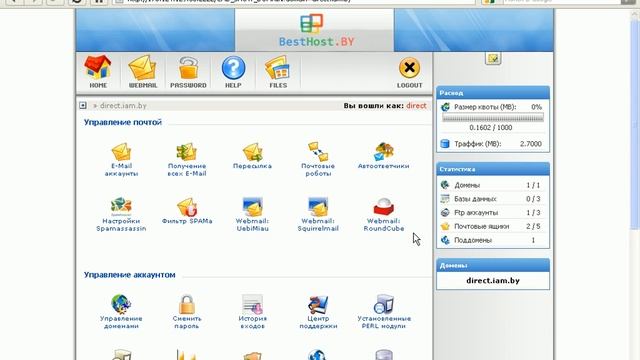Click the red 'direct' username link
Image resolution: width=640 pixels, height=360 pixels.
coord(416,105)
